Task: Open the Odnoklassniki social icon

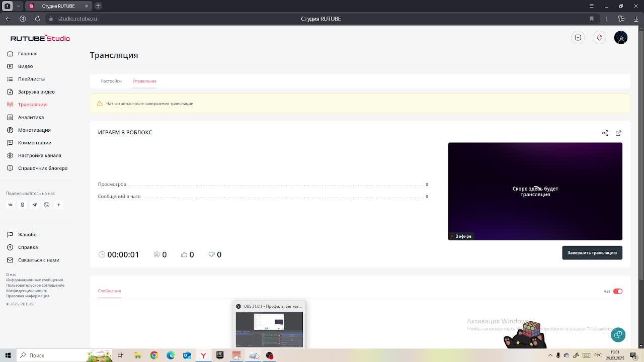Action: 22,205
